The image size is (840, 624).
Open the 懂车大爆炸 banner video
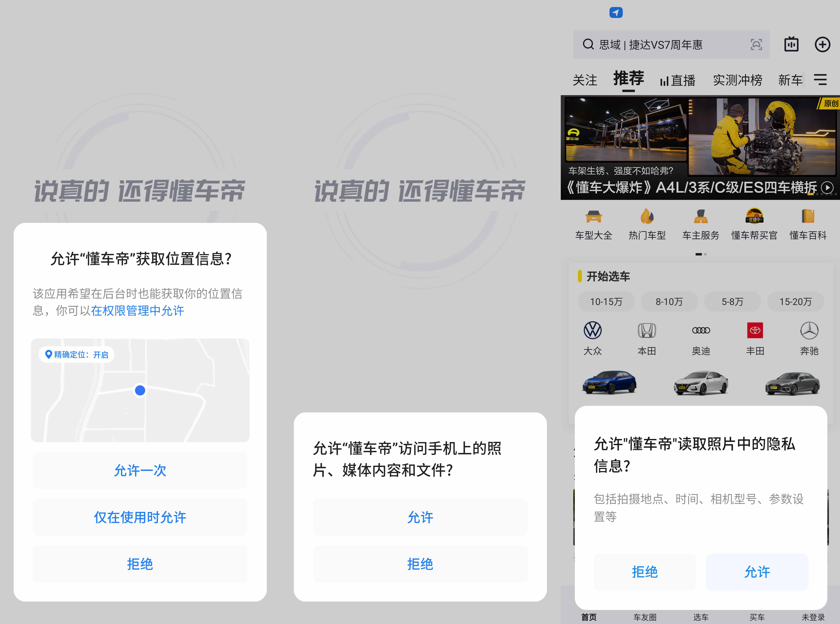tap(700, 148)
